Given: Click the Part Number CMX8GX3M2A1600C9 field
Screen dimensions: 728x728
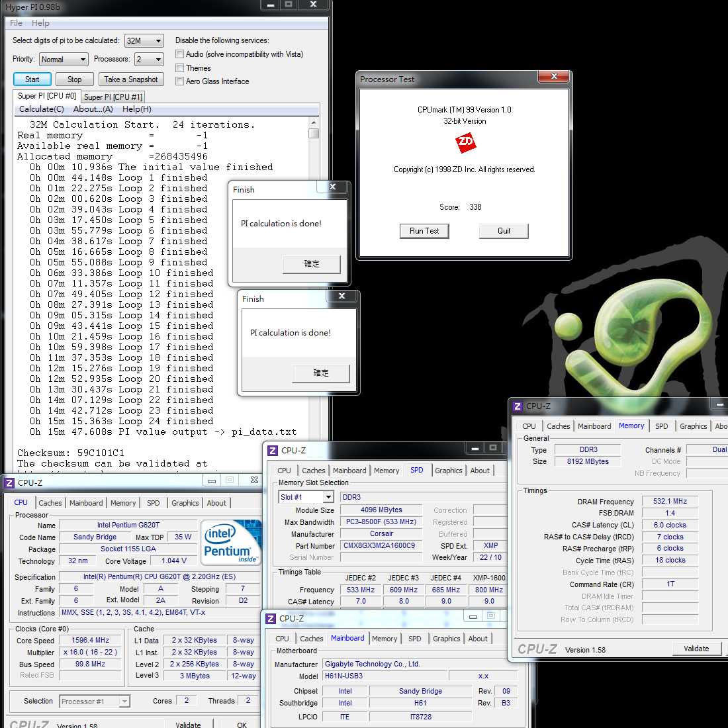Looking at the screenshot, I should (381, 546).
